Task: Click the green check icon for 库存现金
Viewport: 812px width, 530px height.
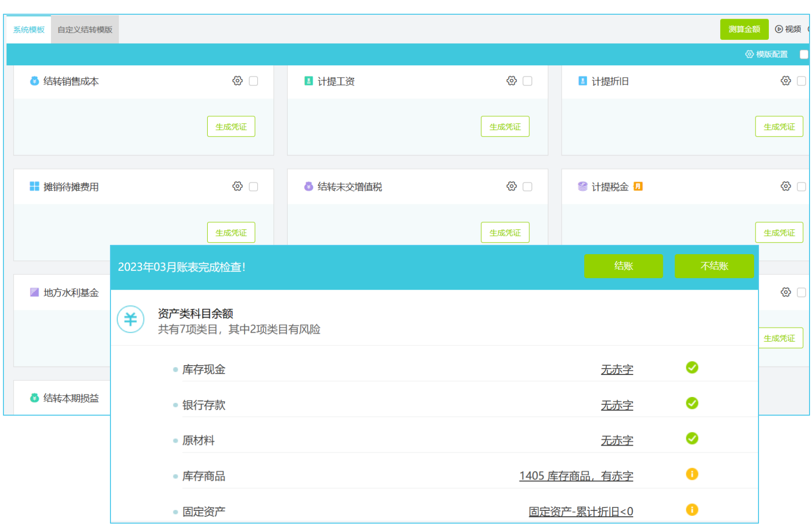Action: pyautogui.click(x=692, y=368)
